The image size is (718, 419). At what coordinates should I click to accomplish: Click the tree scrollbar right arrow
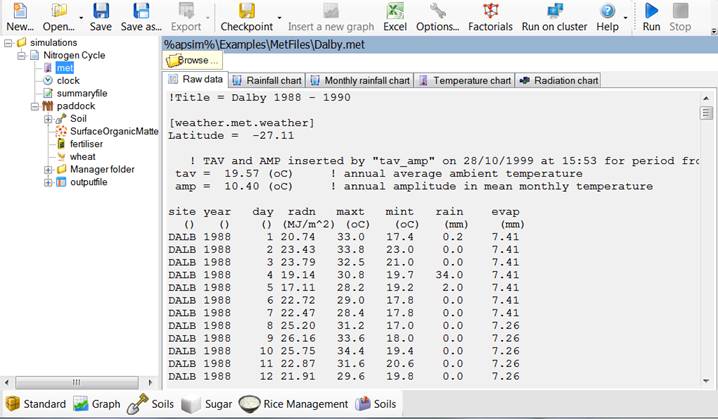(150, 382)
